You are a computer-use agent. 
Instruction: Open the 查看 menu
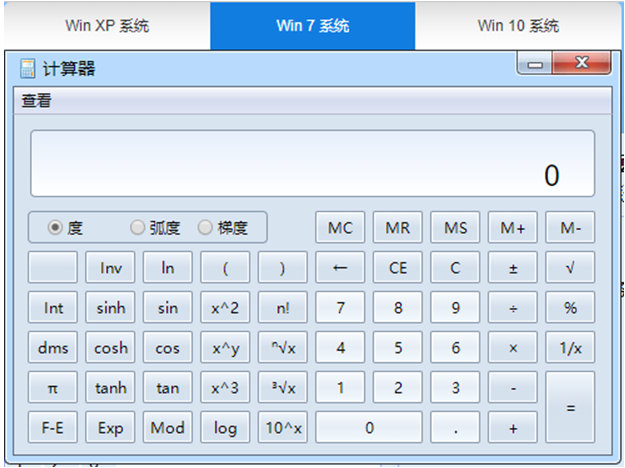tap(36, 100)
